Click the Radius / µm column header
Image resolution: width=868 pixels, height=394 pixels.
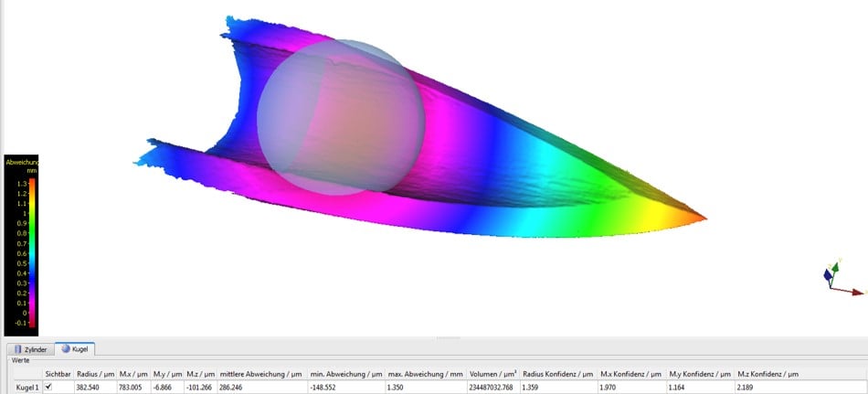pyautogui.click(x=94, y=374)
